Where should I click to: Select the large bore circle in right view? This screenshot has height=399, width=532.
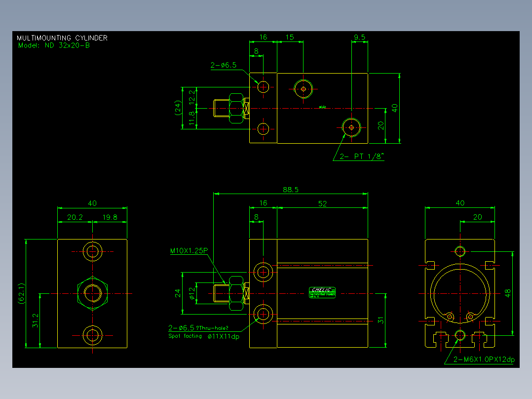point(460,293)
